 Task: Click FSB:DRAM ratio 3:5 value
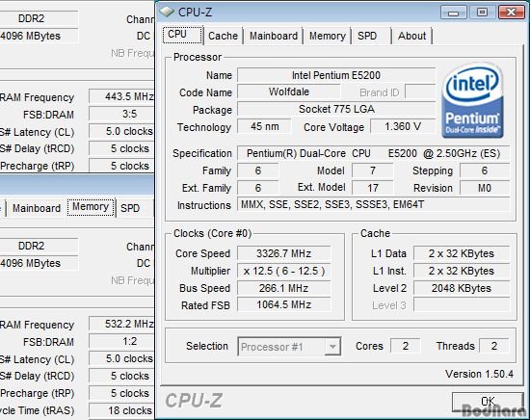pyautogui.click(x=121, y=114)
